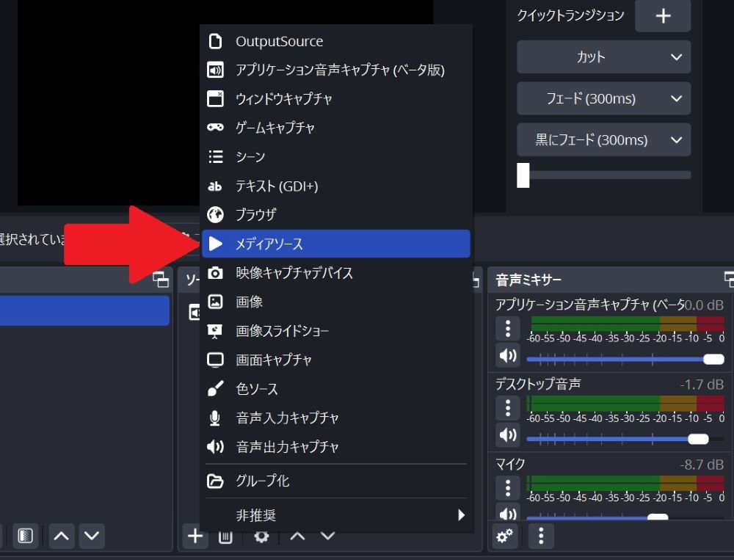This screenshot has height=560, width=734.
Task: Choose Audio Output Capture (音声出力キャプチャ)
Action: click(x=335, y=447)
